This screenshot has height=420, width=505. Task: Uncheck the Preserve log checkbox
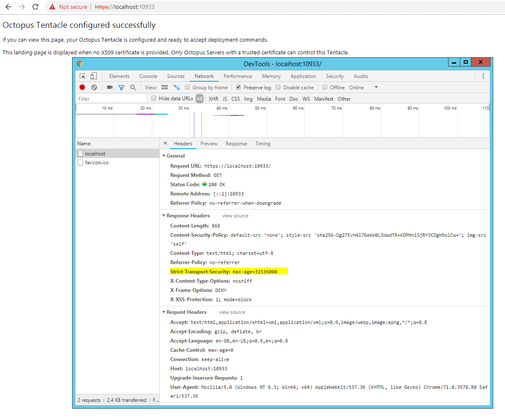tap(238, 87)
